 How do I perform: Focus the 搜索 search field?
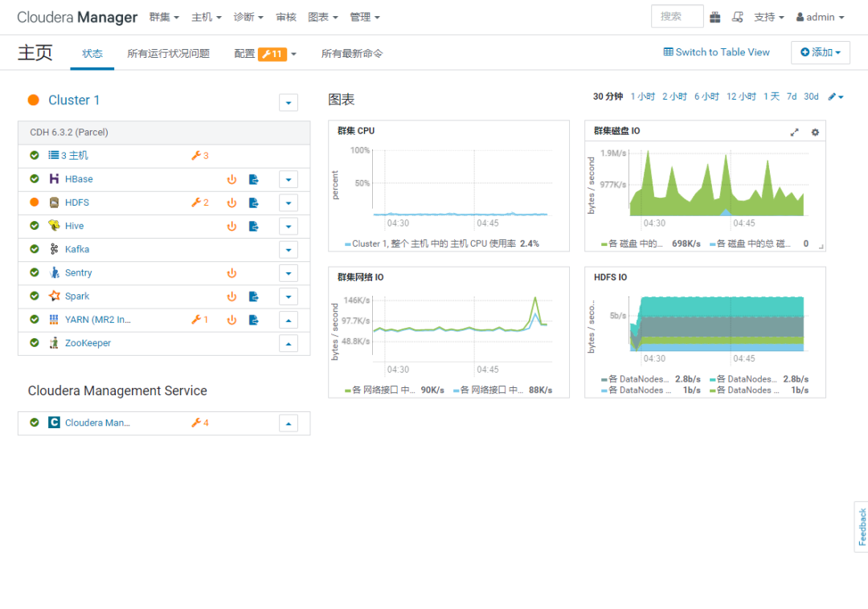677,17
